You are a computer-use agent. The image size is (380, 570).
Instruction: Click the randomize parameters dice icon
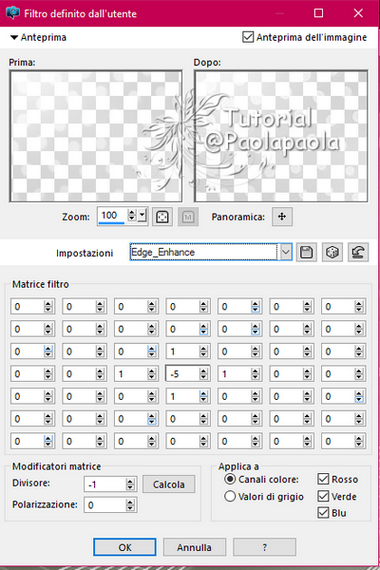[332, 252]
